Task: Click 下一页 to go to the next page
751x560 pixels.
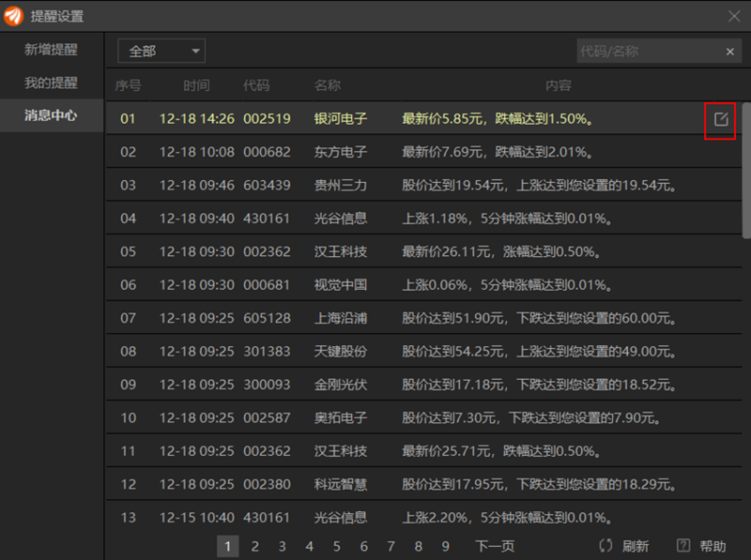Action: tap(494, 546)
